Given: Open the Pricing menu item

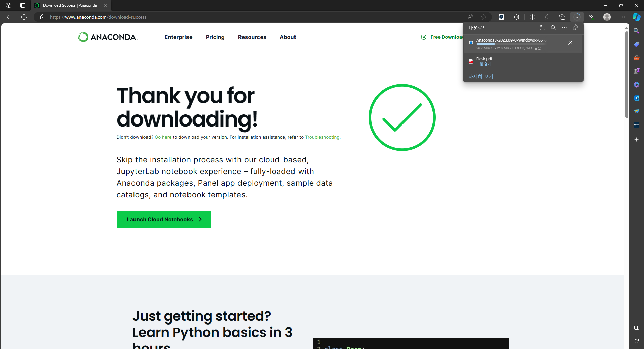Looking at the screenshot, I should (215, 37).
